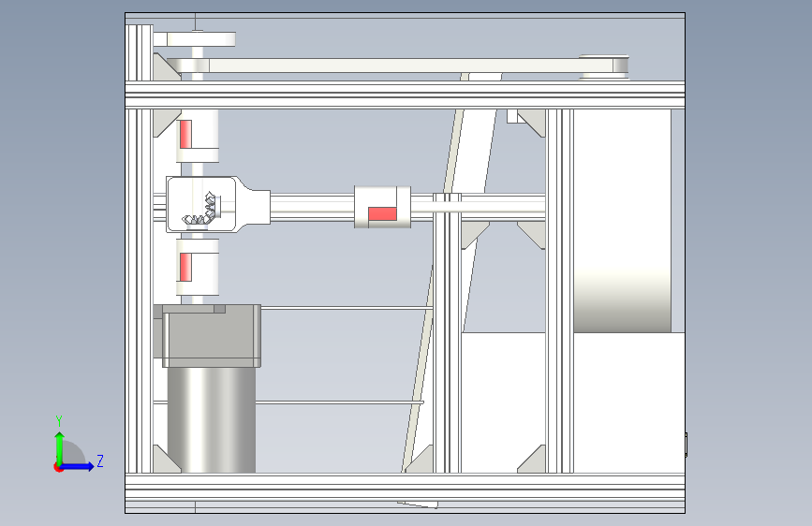Click the green Y axis arrow of the triad
The width and height of the screenshot is (812, 526).
pyautogui.click(x=60, y=447)
